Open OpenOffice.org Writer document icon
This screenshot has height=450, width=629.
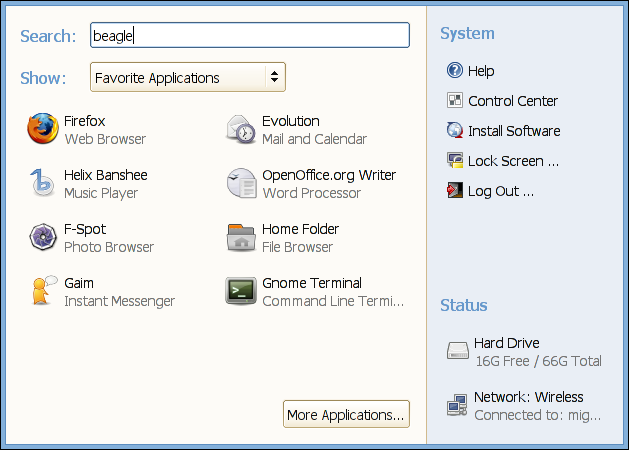pos(241,183)
